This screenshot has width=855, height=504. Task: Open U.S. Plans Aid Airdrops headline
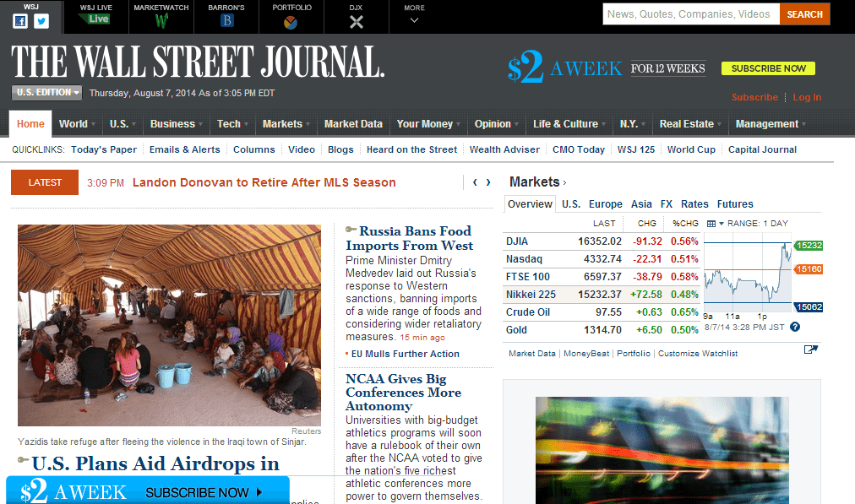pyautogui.click(x=155, y=463)
